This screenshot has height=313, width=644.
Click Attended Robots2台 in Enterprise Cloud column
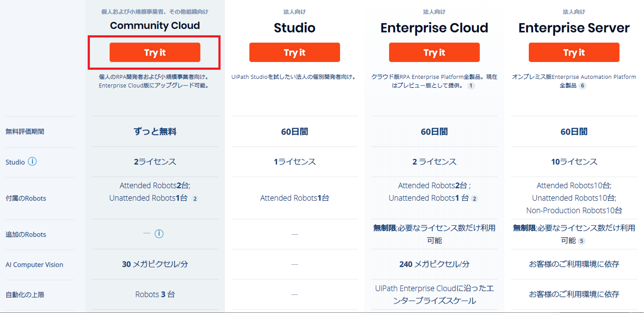tap(434, 186)
